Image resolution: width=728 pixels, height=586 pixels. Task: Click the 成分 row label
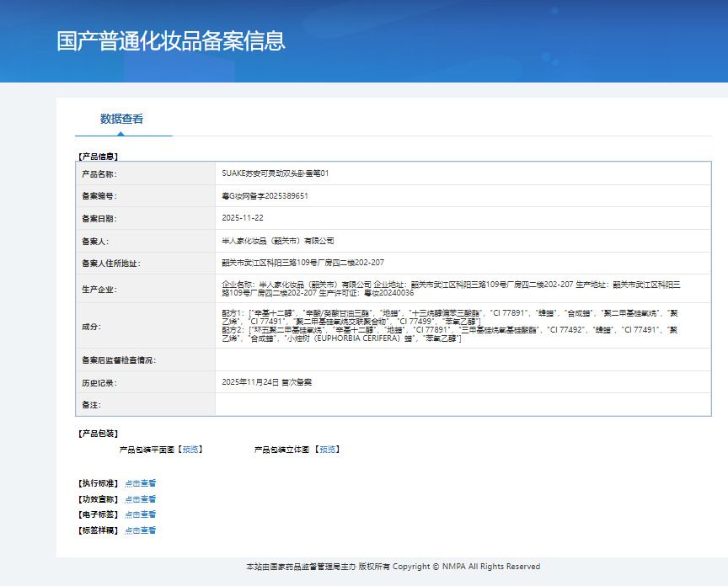[x=92, y=327]
